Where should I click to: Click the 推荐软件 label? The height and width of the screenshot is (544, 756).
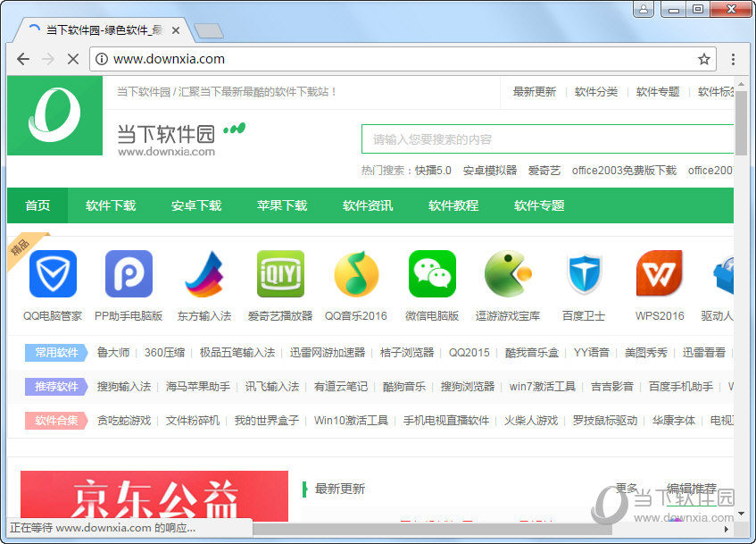coord(56,387)
